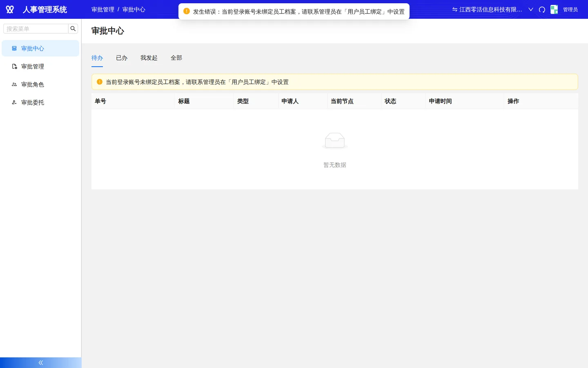Image resolution: width=588 pixels, height=368 pixels.
Task: Collapse the sidebar with double-chevron icon
Action: [41, 363]
